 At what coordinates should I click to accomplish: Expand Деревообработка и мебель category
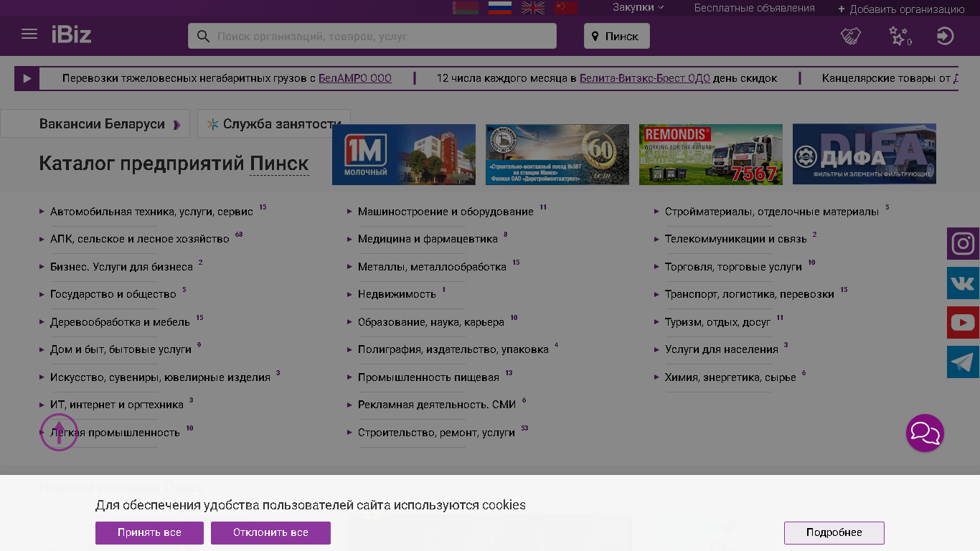120,322
